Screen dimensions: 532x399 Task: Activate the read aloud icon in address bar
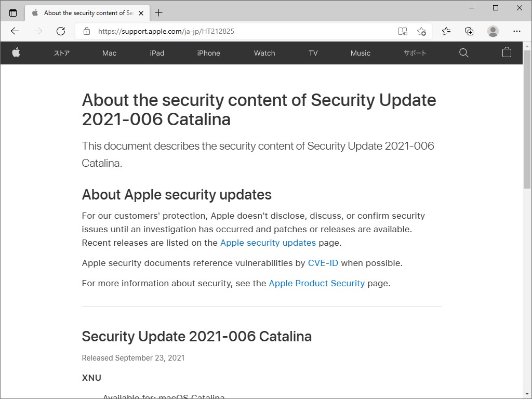(403, 31)
